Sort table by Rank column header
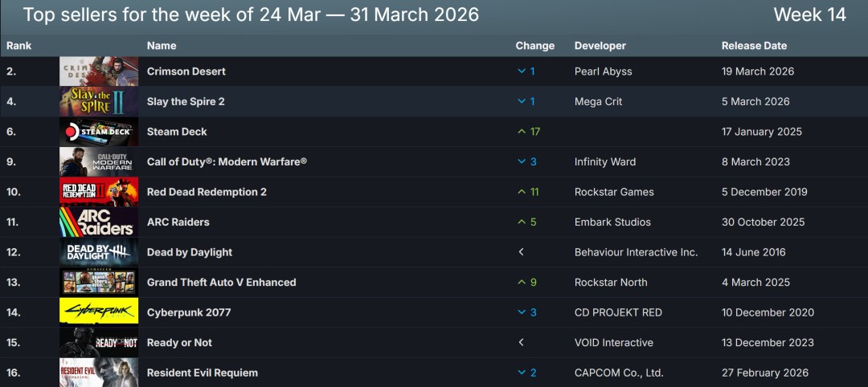868x387 pixels. (19, 46)
